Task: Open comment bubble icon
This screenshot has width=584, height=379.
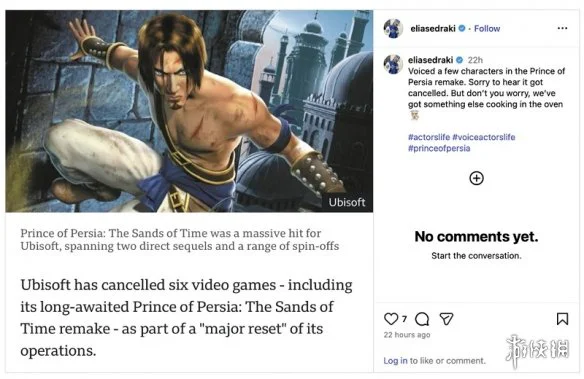Action: pos(422,319)
